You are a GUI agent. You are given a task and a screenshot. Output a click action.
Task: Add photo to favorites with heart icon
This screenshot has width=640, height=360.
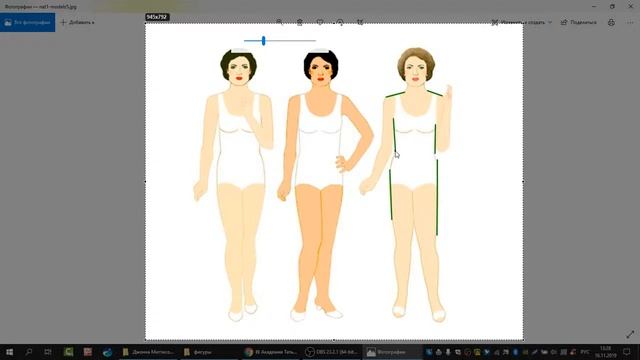click(320, 22)
